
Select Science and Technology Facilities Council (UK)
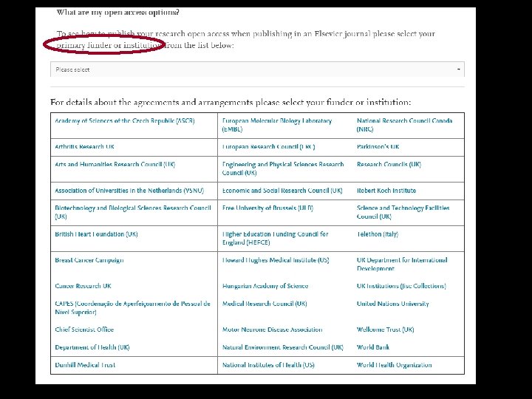point(403,212)
